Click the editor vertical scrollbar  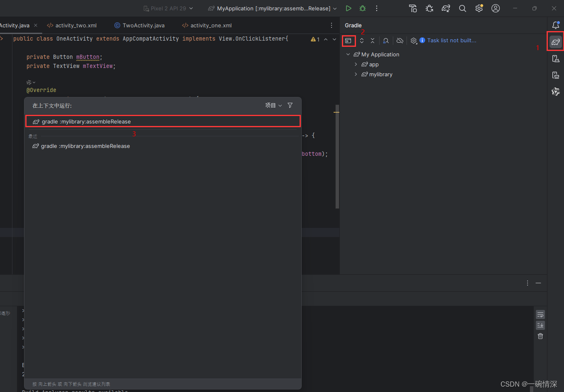337,157
